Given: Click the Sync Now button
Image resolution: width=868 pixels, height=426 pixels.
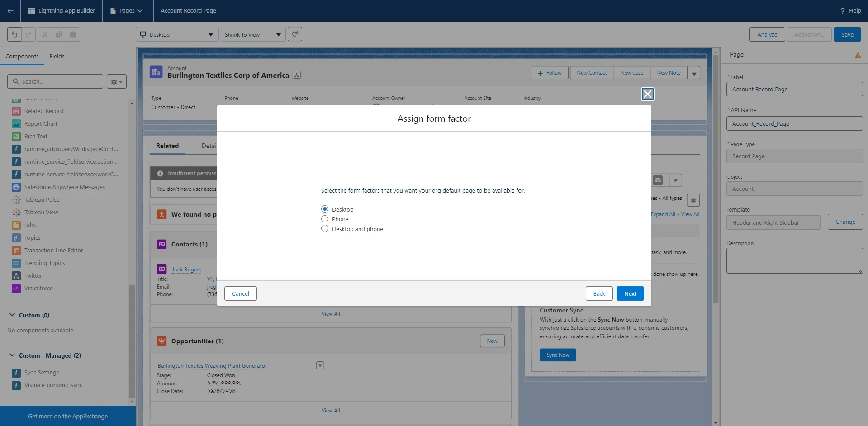Looking at the screenshot, I should (558, 355).
